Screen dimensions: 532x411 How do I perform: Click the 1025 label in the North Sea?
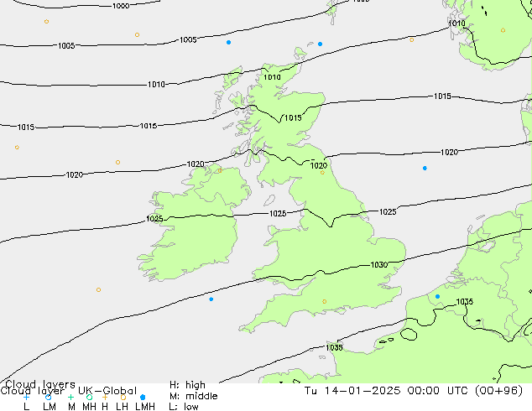[388, 212]
